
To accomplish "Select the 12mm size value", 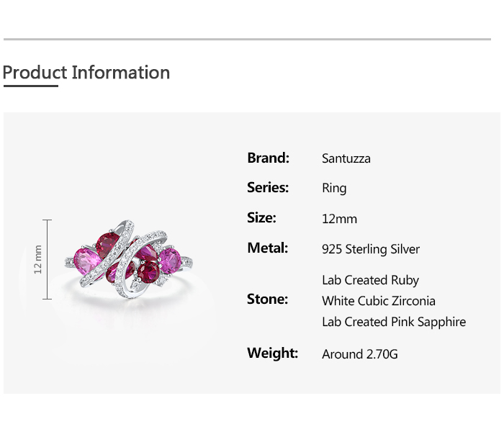I will tap(339, 219).
